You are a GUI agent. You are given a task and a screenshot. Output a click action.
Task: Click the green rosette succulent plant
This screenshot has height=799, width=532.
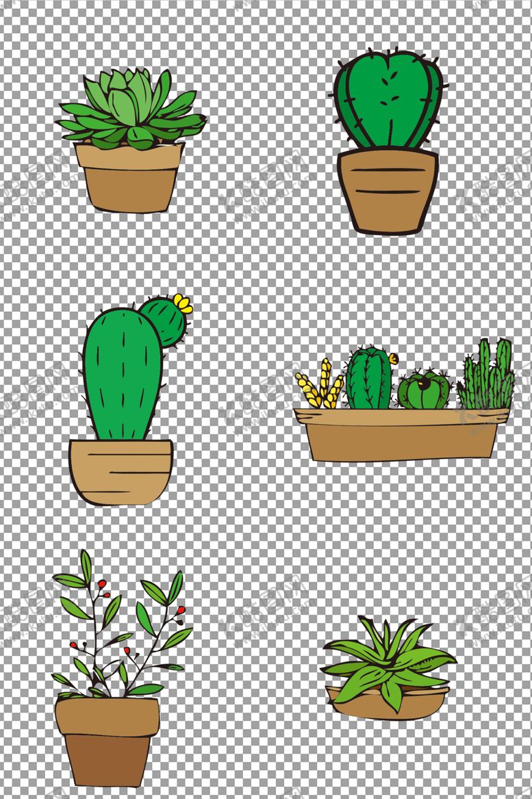[x=131, y=110]
